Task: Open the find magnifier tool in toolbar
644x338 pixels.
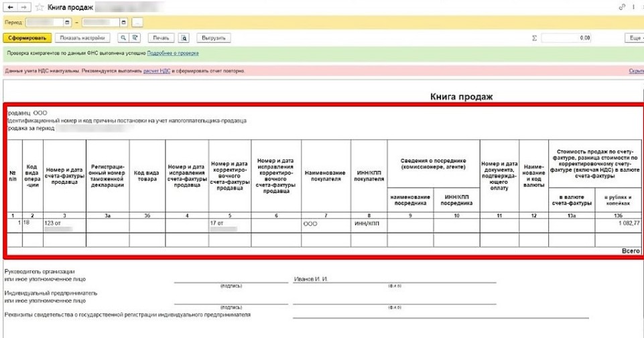Action: click(123, 38)
